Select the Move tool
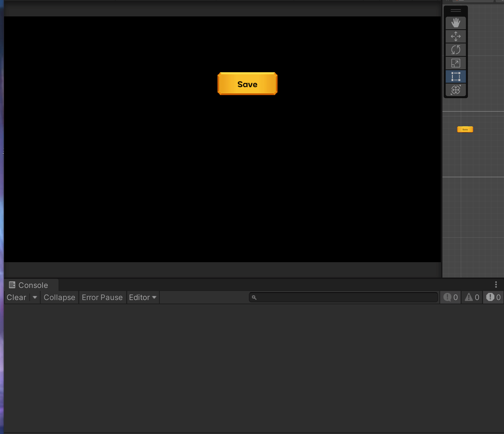Image resolution: width=504 pixels, height=434 pixels. pos(456,36)
